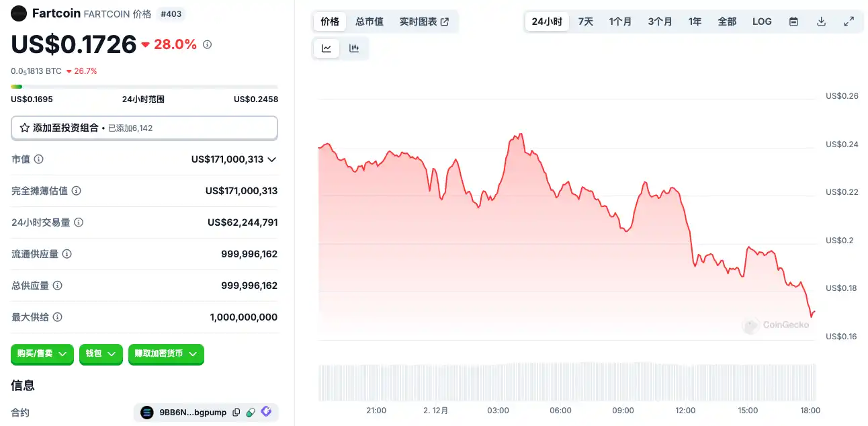Expand the market cap value chevron

[x=271, y=159]
